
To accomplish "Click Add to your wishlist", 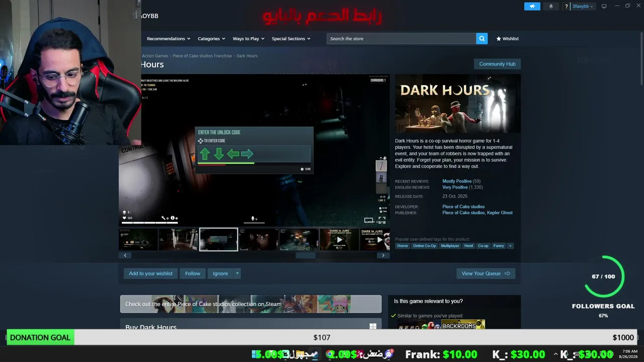I will (x=150, y=274).
